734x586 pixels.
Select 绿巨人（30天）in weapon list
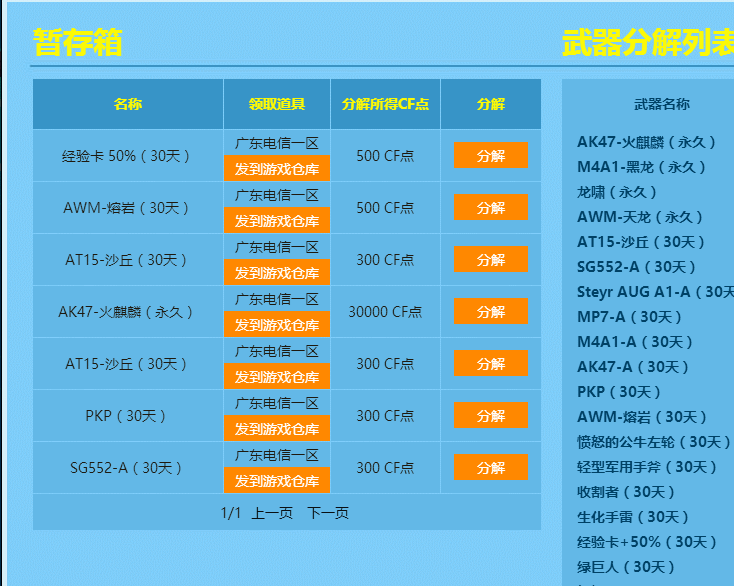click(626, 567)
